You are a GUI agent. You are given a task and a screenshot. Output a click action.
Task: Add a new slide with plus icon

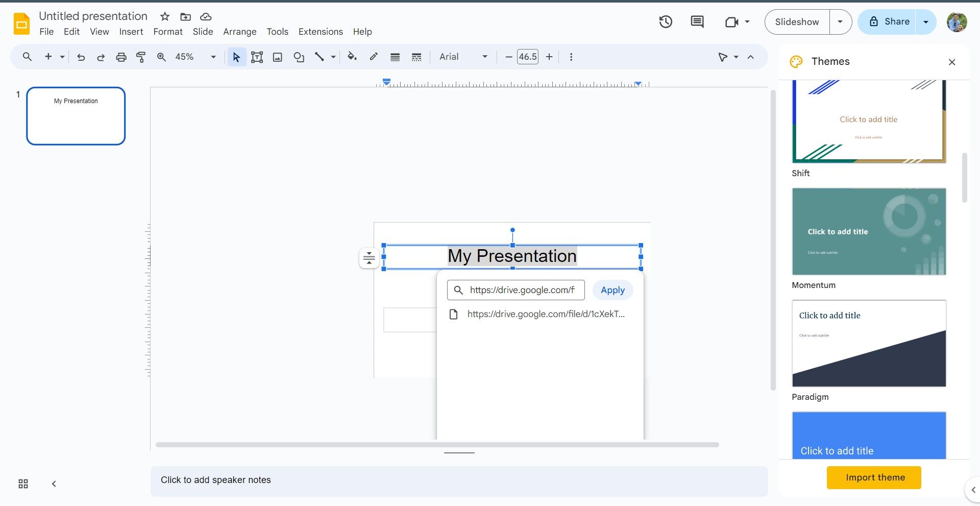[x=48, y=57]
